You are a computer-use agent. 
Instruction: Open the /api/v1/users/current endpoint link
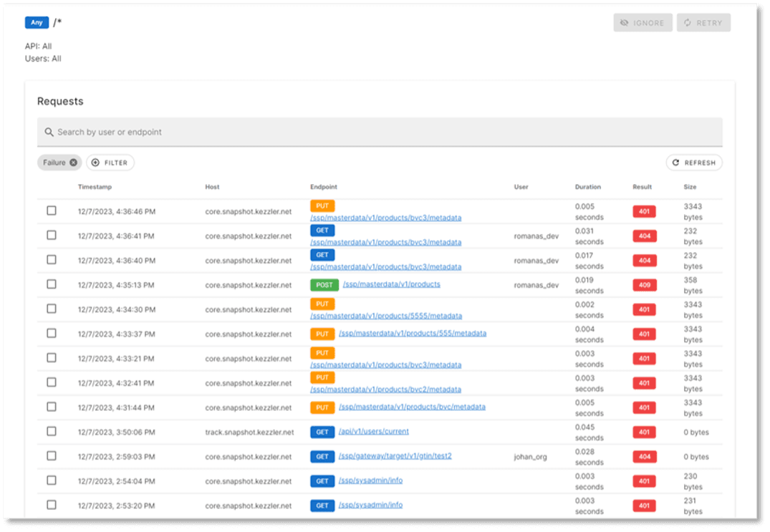[373, 432]
